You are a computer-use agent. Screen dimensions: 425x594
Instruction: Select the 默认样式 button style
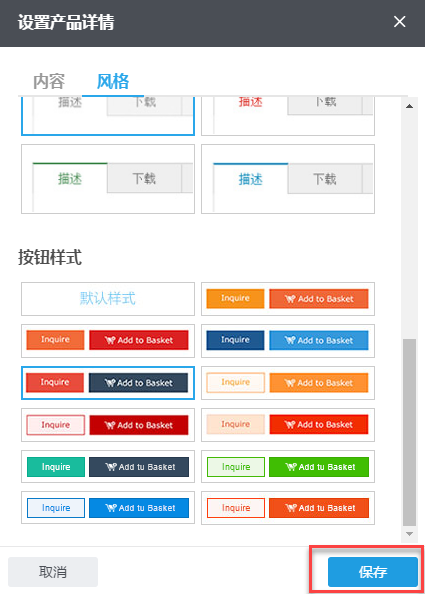point(108,299)
